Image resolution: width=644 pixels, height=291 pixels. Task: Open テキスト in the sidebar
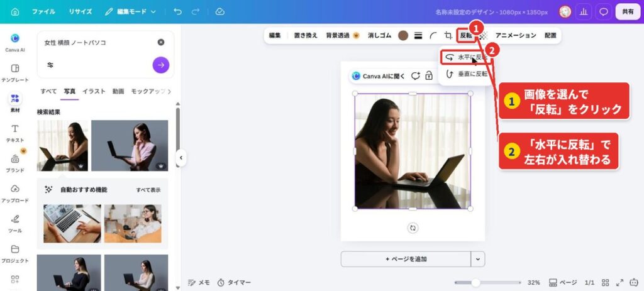(15, 133)
